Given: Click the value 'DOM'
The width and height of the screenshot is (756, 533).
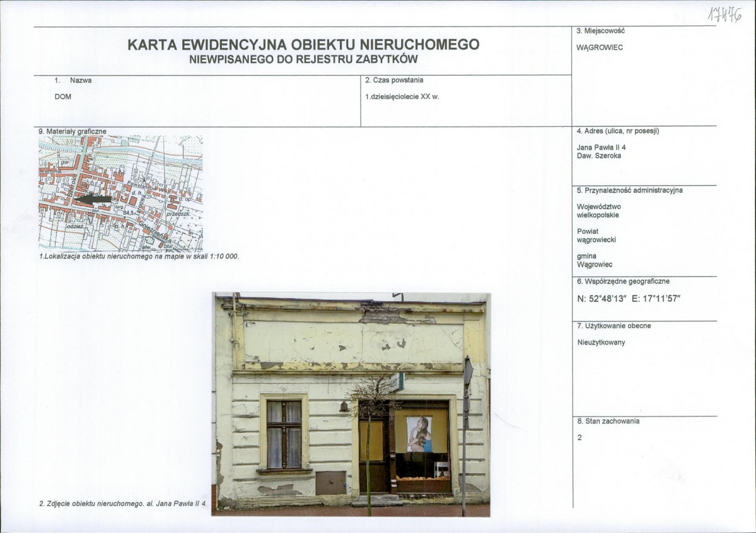Looking at the screenshot, I should (62, 97).
